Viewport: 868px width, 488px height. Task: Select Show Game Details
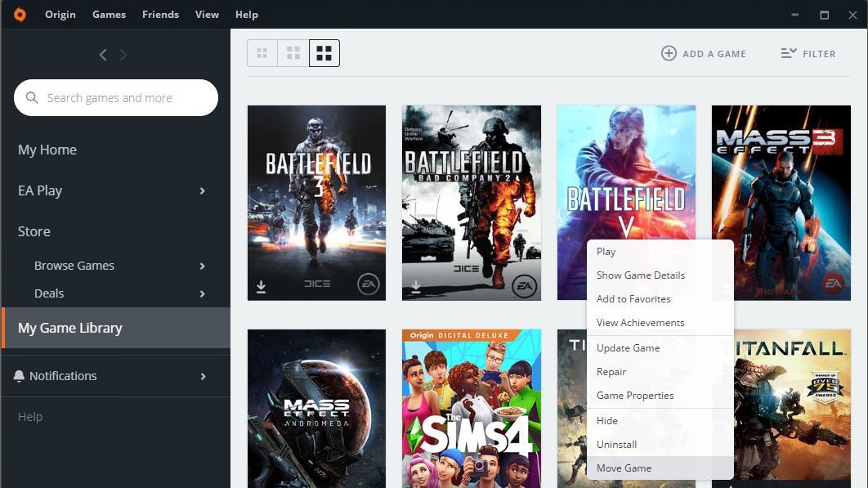point(660,275)
